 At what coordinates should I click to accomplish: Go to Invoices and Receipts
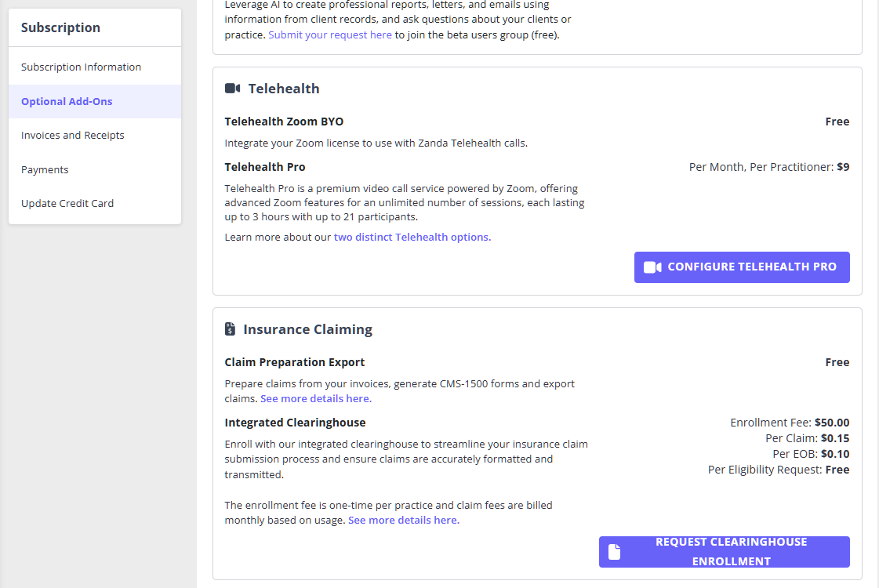[72, 136]
